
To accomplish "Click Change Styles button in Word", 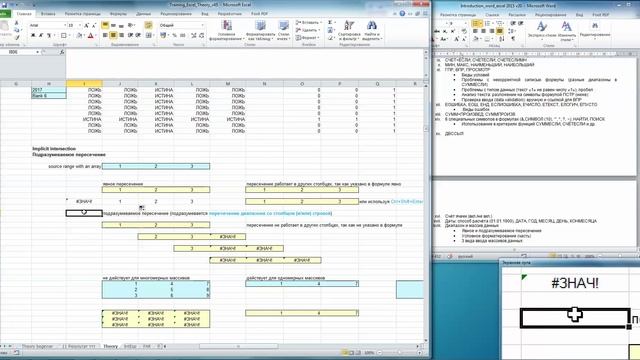I will point(567,31).
